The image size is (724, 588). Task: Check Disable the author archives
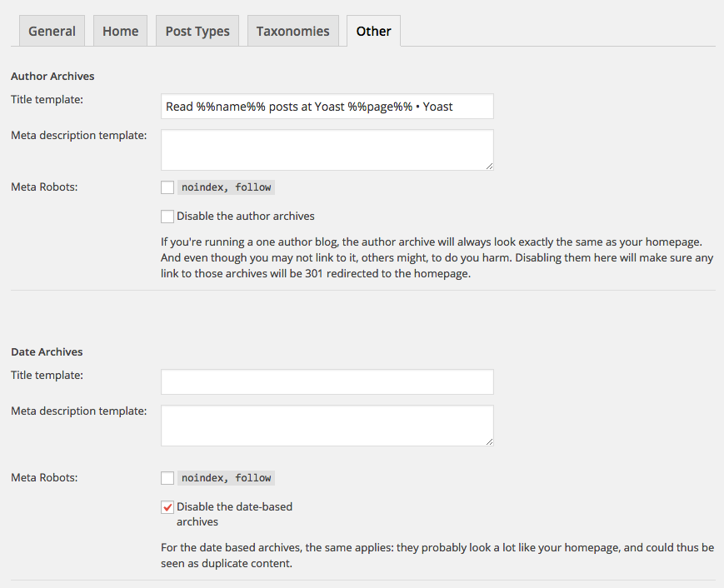pos(167,217)
